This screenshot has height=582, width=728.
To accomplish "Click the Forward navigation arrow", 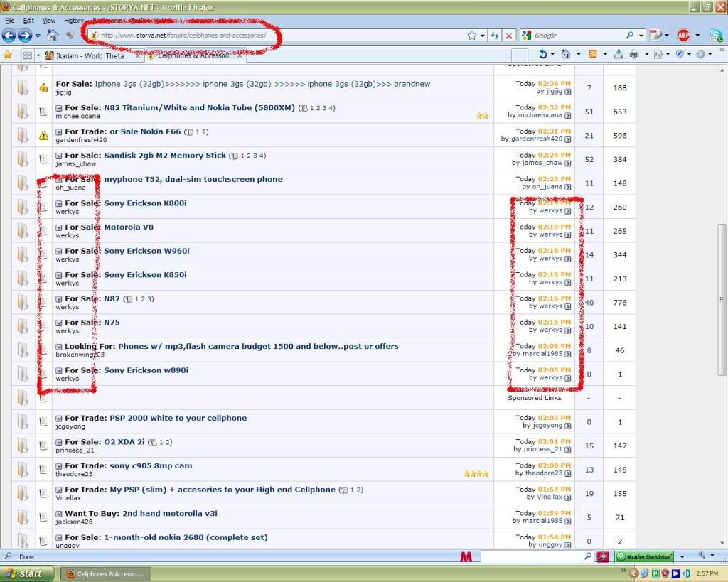I will tap(25, 36).
